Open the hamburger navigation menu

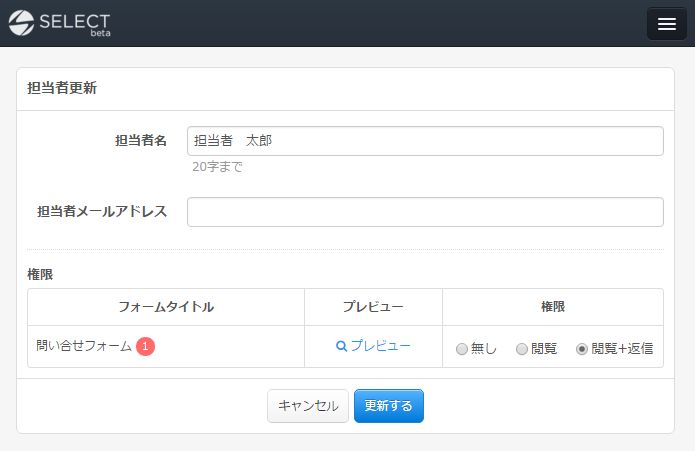pos(666,24)
